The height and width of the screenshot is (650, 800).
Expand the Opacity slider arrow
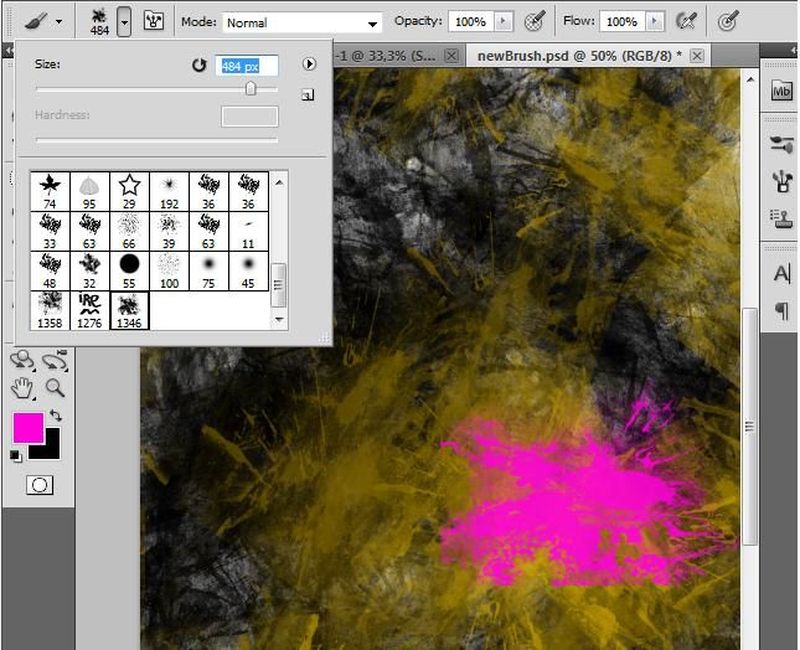[x=503, y=21]
